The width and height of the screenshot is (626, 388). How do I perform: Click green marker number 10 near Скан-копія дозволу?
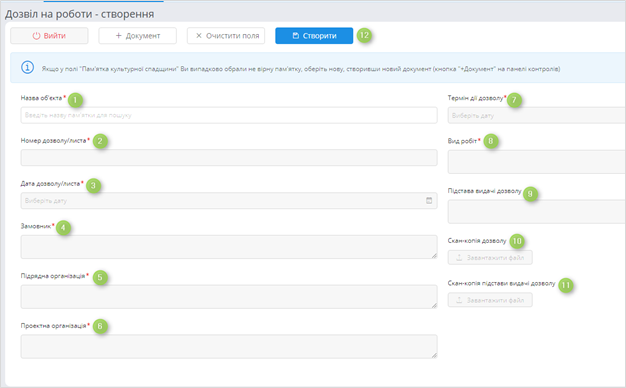click(x=517, y=241)
